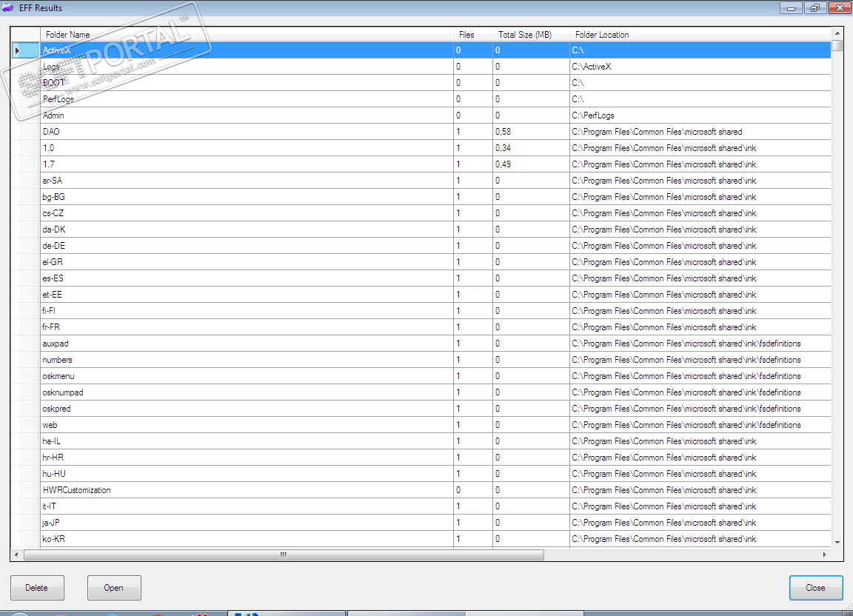The width and height of the screenshot is (853, 616).
Task: Select the hr-HR folder row
Action: pos(421,458)
